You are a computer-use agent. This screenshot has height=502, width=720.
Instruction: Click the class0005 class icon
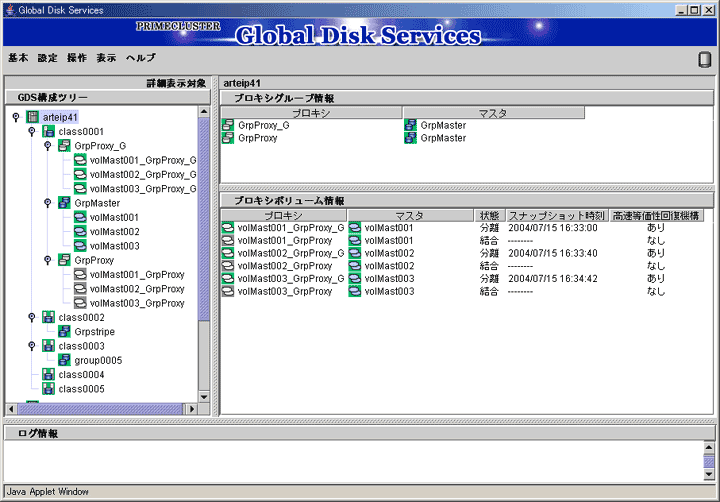tap(48, 389)
